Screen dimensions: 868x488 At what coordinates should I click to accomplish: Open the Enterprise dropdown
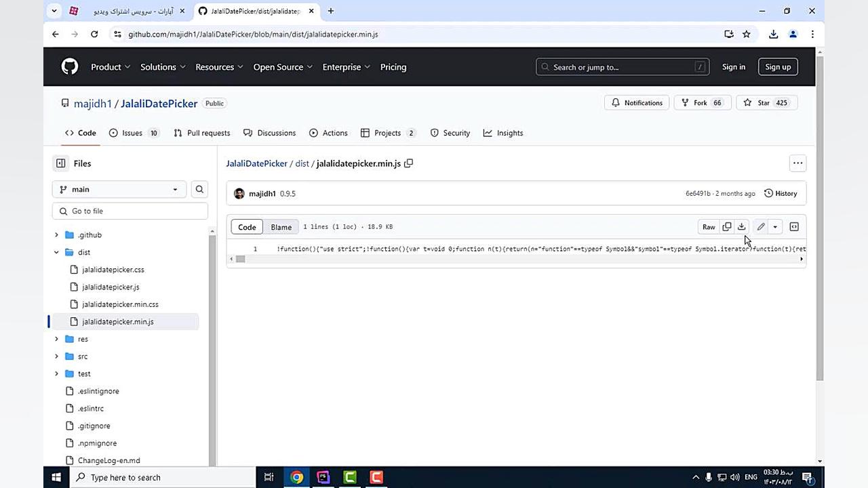[347, 67]
